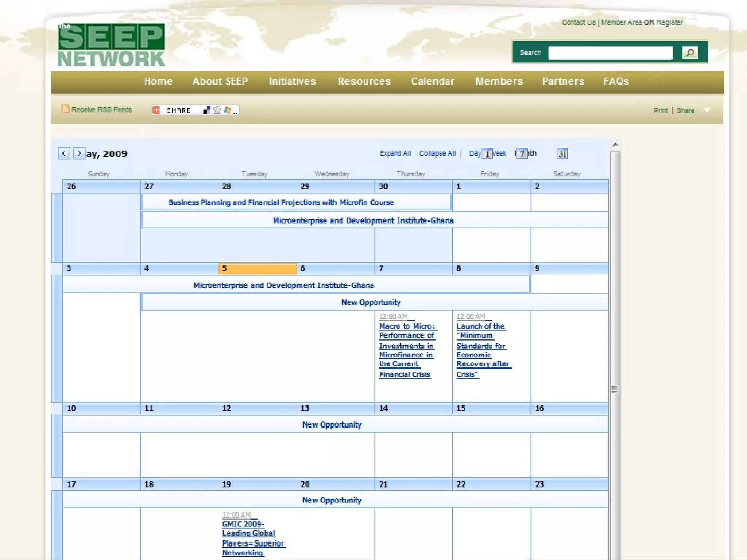
Task: Click the search magnifier button
Action: (690, 52)
